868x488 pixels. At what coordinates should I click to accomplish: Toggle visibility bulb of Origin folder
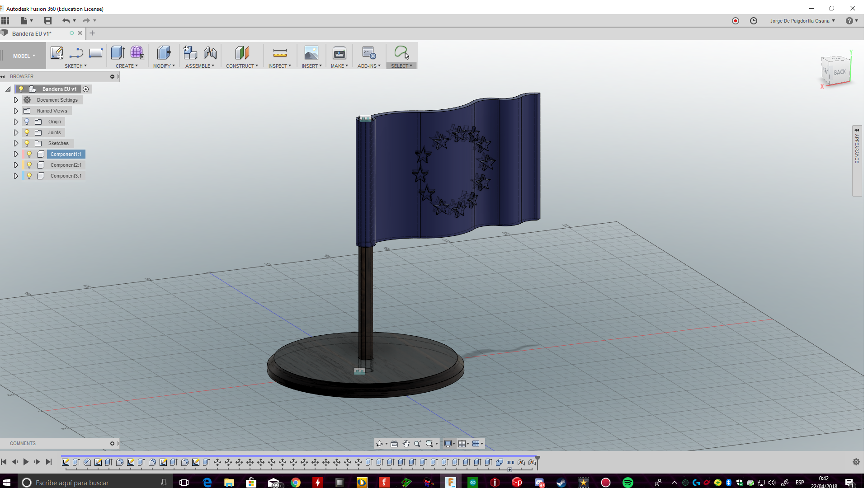(x=27, y=122)
